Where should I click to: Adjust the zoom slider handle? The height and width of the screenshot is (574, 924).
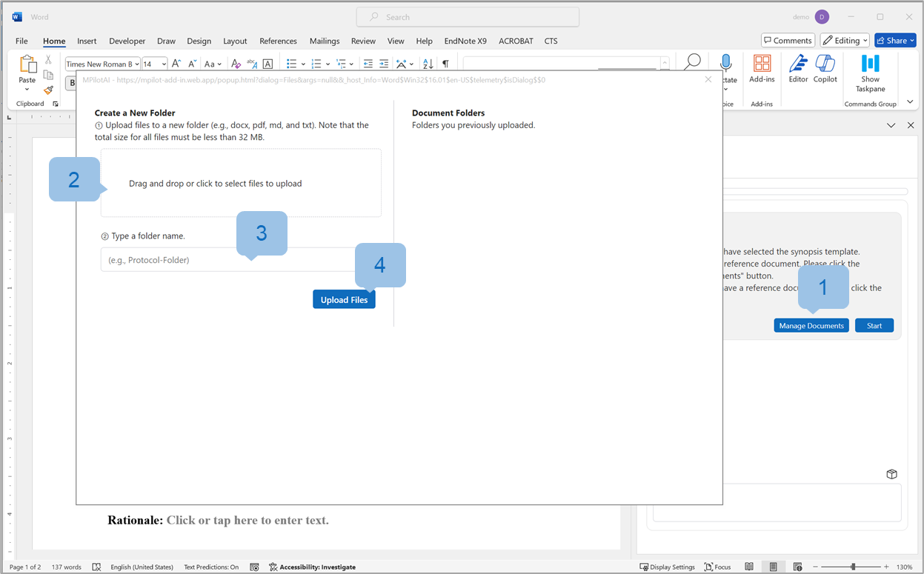[x=854, y=567]
